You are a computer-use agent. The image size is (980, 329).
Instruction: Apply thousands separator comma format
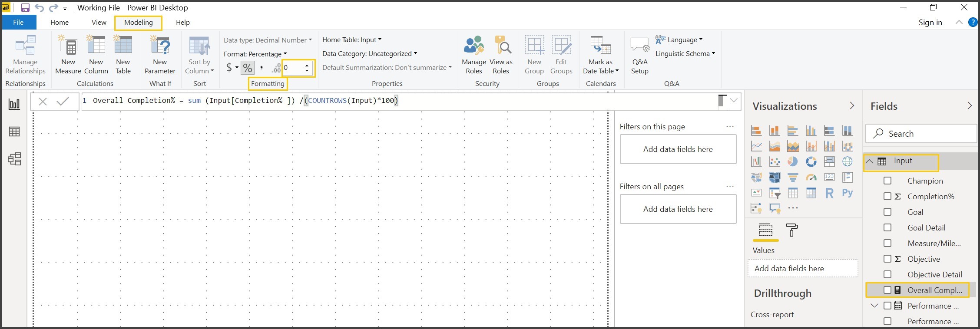point(262,68)
